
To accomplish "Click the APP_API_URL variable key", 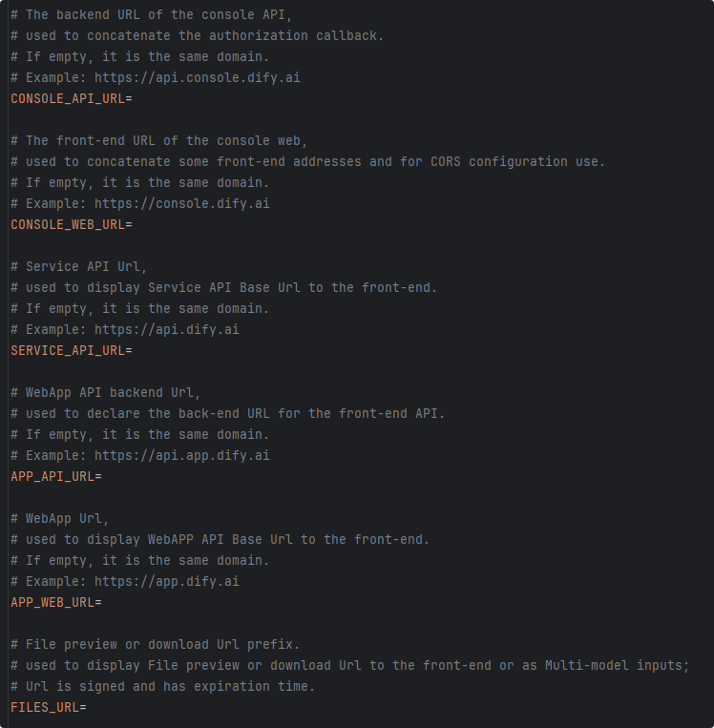I will tap(52, 476).
